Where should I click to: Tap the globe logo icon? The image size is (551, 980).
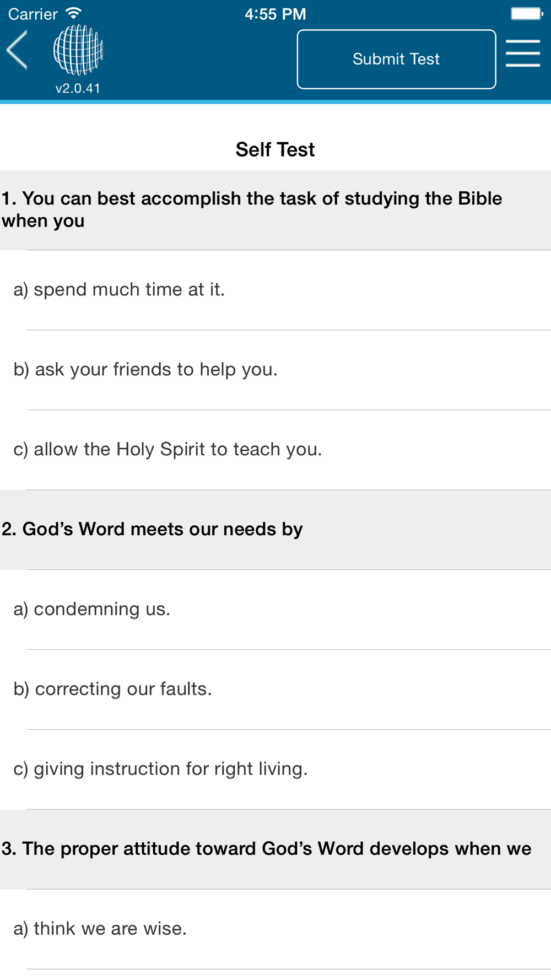pos(78,50)
